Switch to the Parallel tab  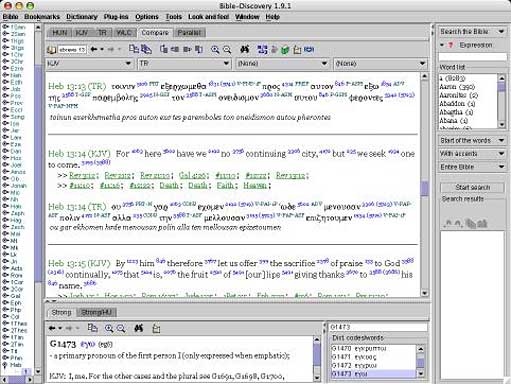point(189,33)
